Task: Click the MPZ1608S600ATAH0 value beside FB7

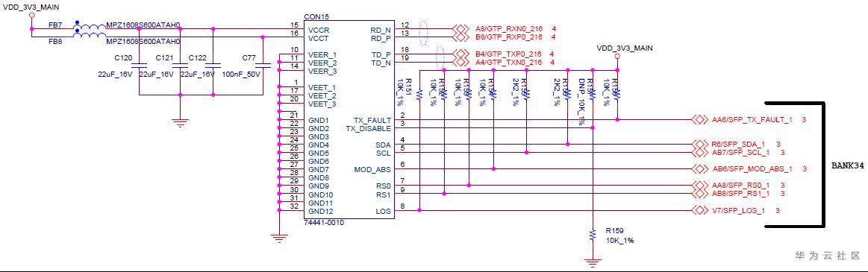Action: (143, 25)
